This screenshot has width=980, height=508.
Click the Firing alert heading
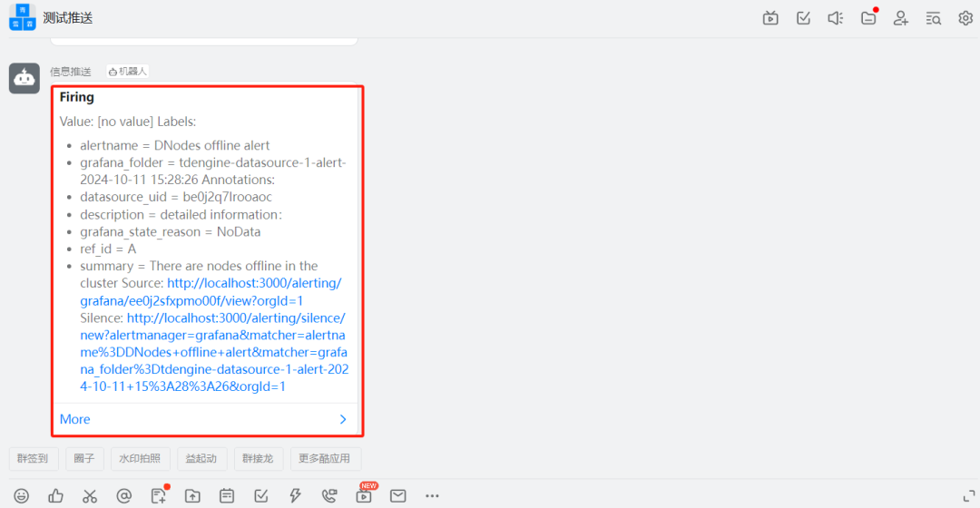77,97
